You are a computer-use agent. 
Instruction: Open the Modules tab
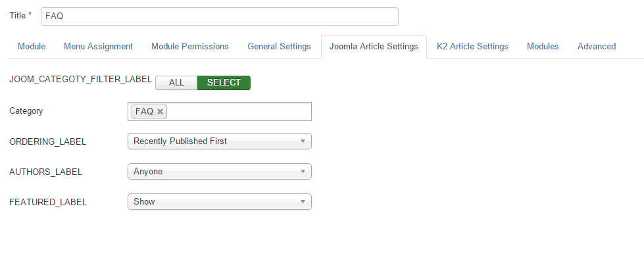click(x=543, y=47)
